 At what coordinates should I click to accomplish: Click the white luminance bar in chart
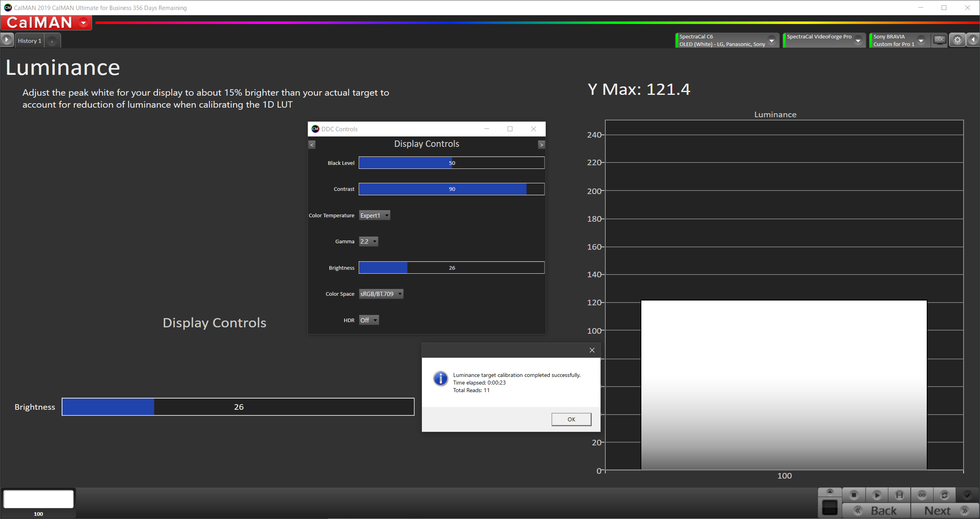pyautogui.click(x=784, y=385)
